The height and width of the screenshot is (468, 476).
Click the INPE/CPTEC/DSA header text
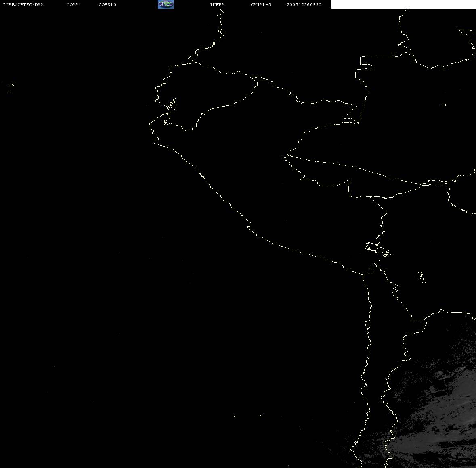click(23, 5)
